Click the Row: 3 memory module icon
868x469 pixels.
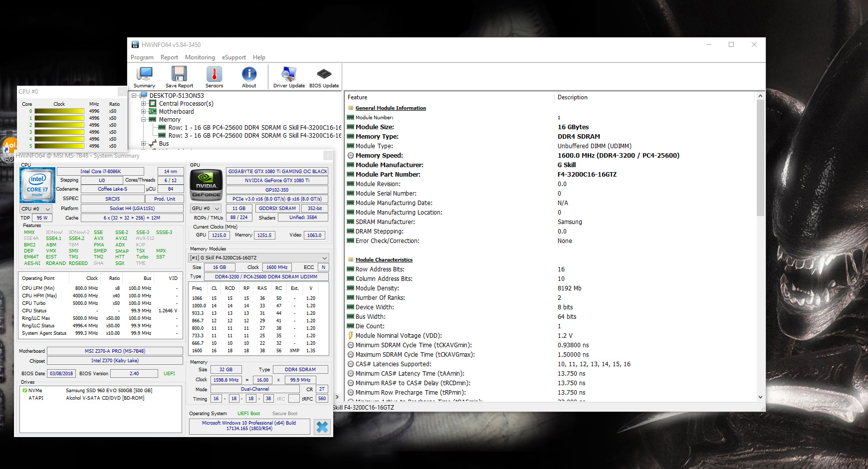(x=162, y=135)
